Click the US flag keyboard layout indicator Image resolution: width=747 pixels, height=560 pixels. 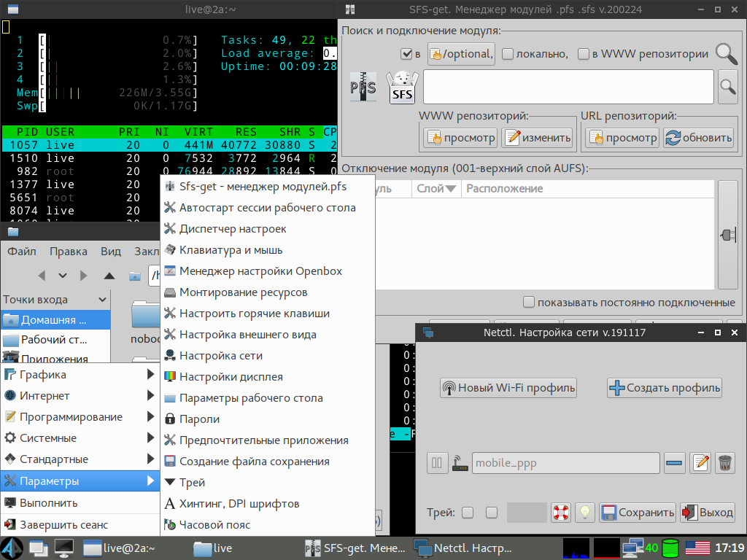coord(697,548)
